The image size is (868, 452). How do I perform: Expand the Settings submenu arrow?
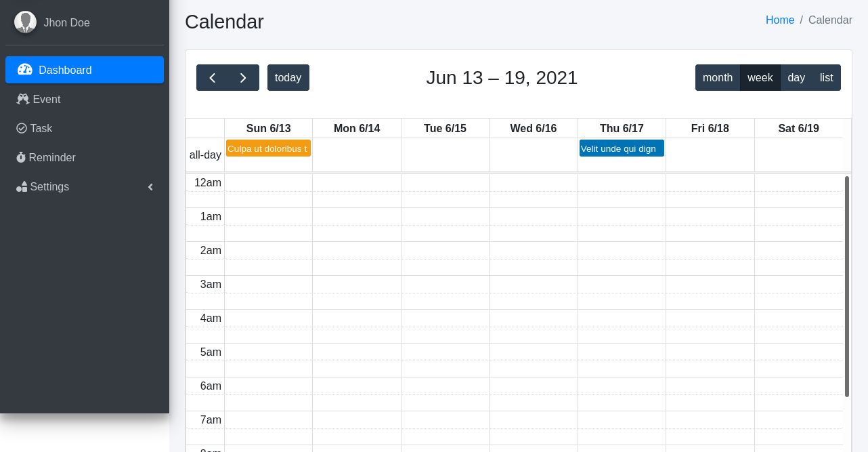(x=150, y=187)
